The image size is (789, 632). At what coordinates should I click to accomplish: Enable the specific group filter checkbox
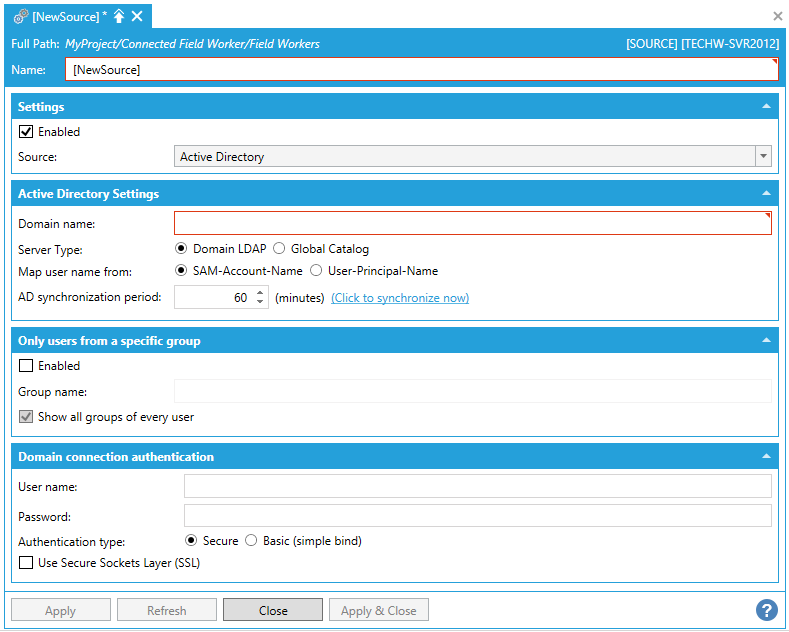pyautogui.click(x=26, y=366)
